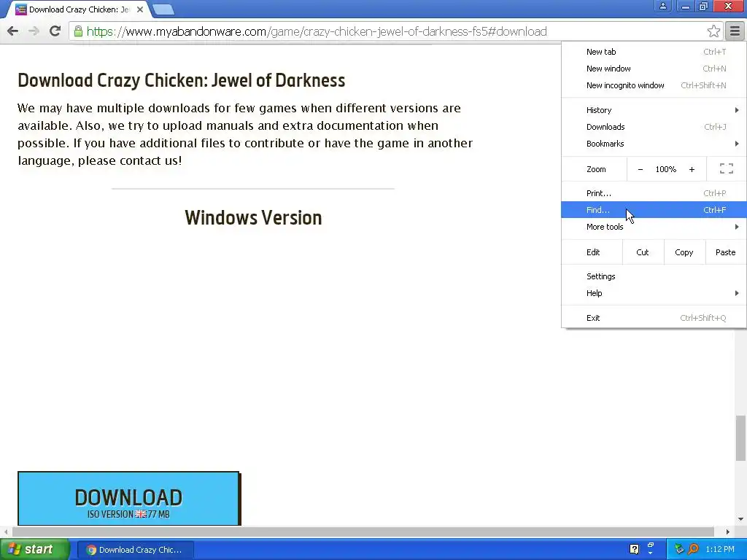Choose Print... in the menu
The image size is (747, 560).
[x=654, y=192]
